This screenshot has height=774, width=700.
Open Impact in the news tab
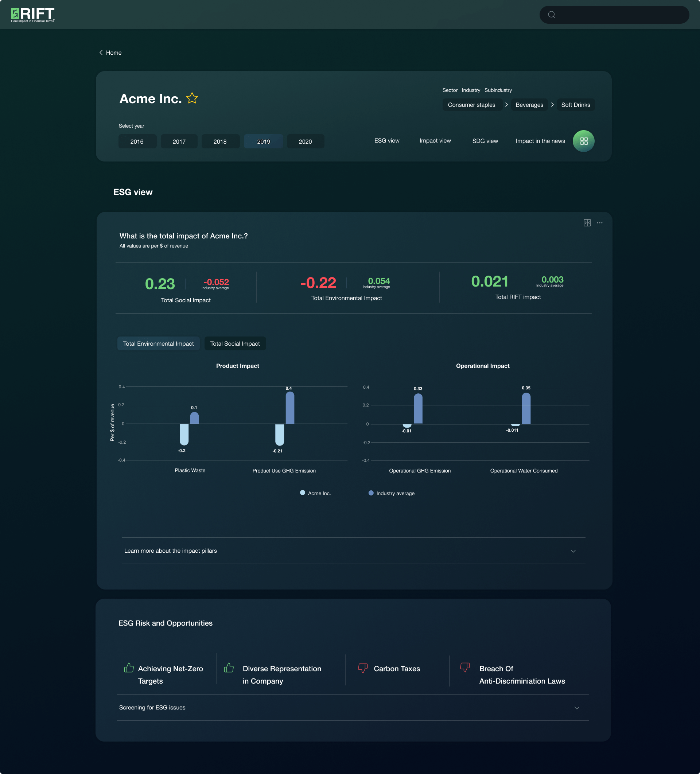[540, 141]
